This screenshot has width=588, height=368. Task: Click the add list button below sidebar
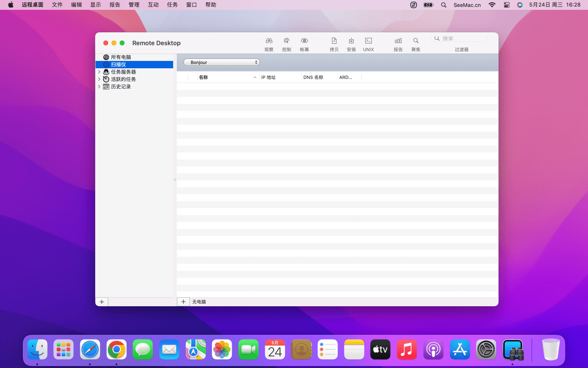102,302
